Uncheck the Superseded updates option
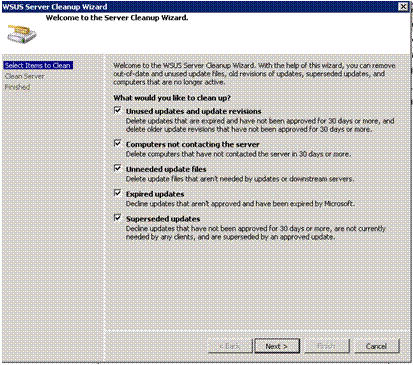 [118, 218]
